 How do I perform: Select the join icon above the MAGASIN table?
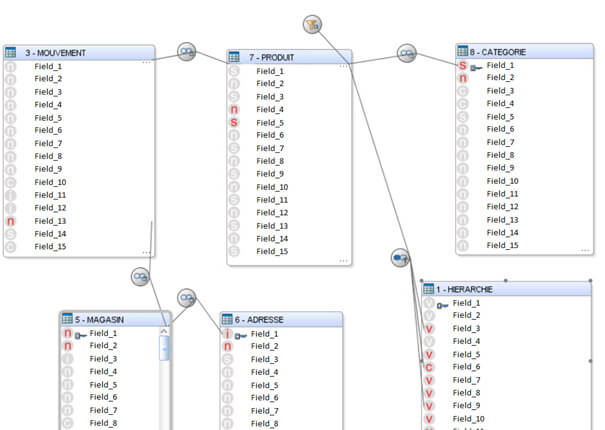pos(141,276)
